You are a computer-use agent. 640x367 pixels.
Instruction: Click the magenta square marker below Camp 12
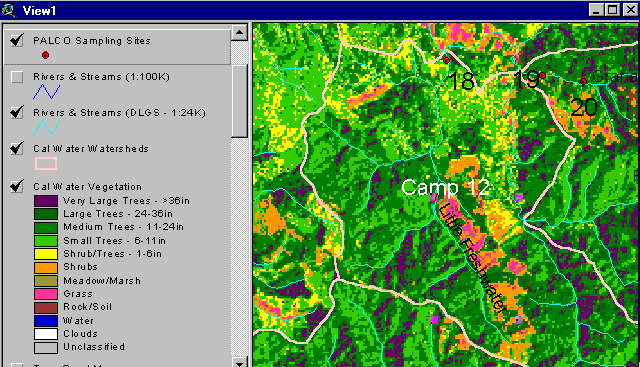tap(434, 197)
